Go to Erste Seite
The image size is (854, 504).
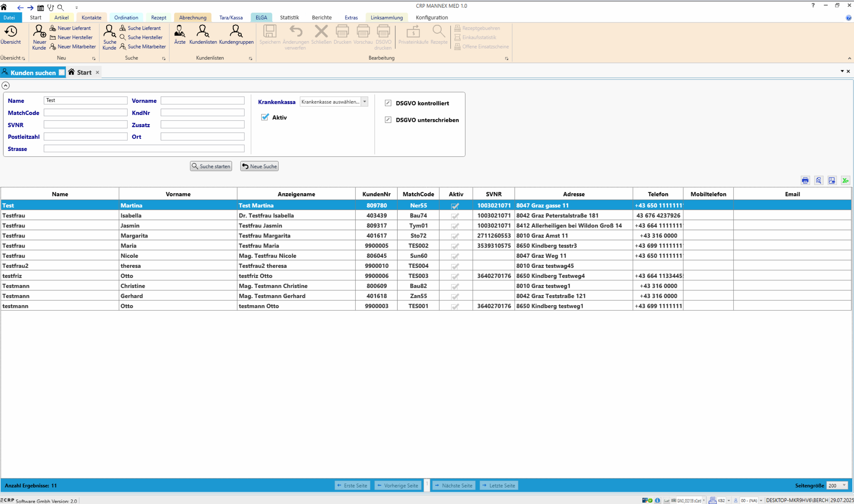click(352, 485)
